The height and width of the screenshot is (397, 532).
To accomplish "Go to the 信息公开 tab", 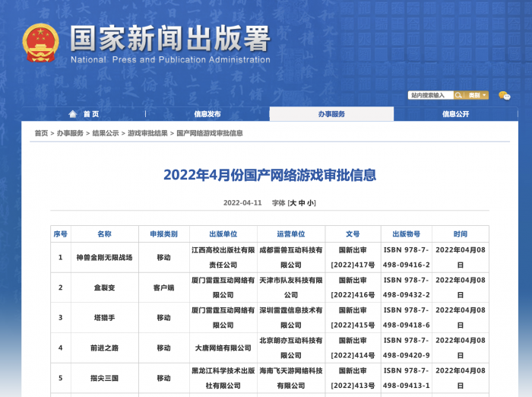I will (455, 114).
